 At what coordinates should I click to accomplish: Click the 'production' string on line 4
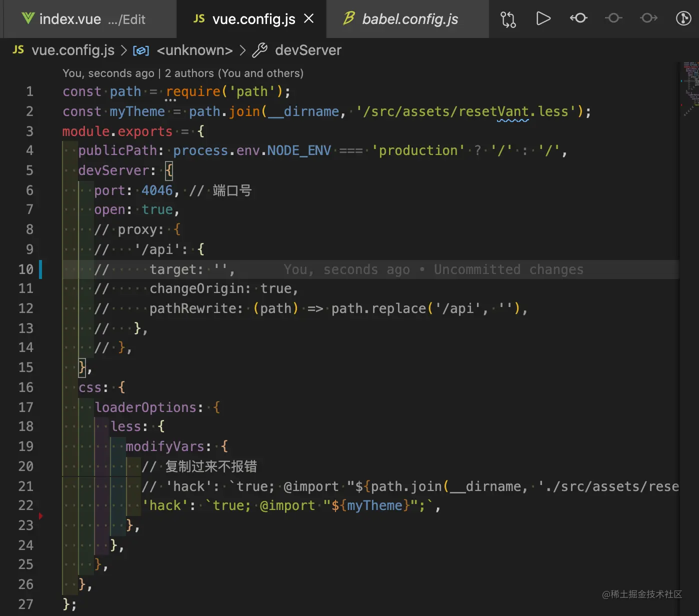click(x=418, y=150)
